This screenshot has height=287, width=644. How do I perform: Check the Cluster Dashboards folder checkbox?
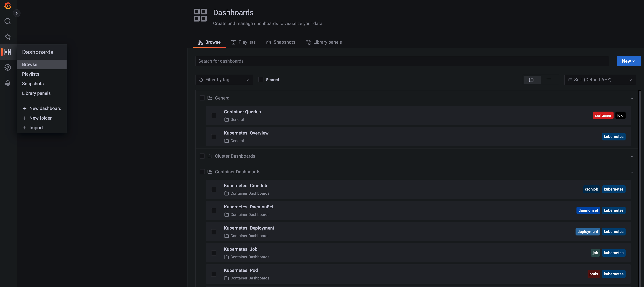pos(202,156)
